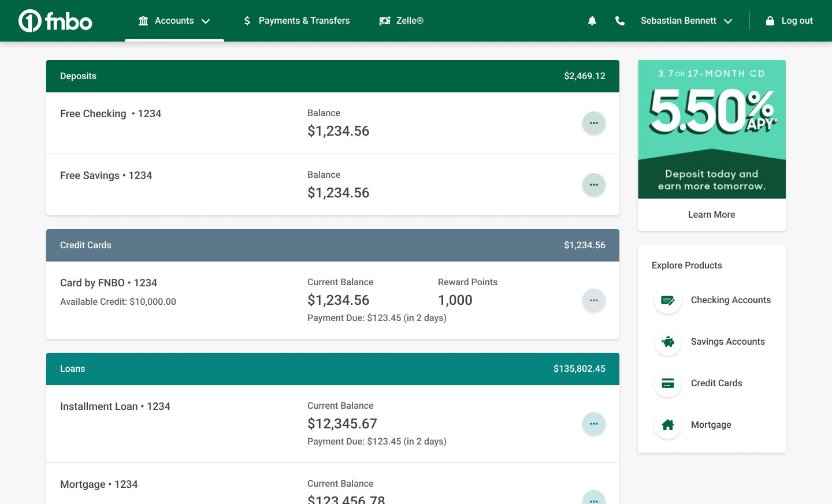This screenshot has height=504, width=832.
Task: Click Available Credit: $10,000.00 text
Action: (118, 301)
